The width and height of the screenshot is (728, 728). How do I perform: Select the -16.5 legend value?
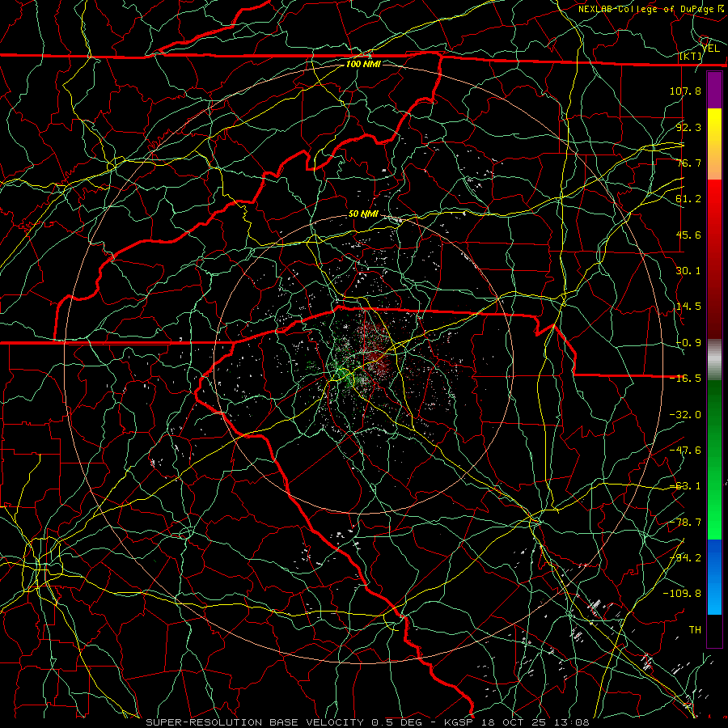point(685,379)
